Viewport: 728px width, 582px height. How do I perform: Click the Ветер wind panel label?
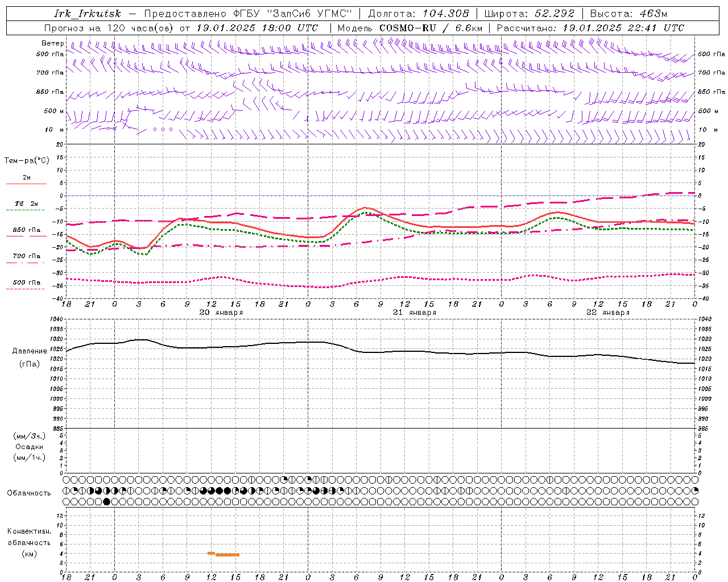coord(53,43)
